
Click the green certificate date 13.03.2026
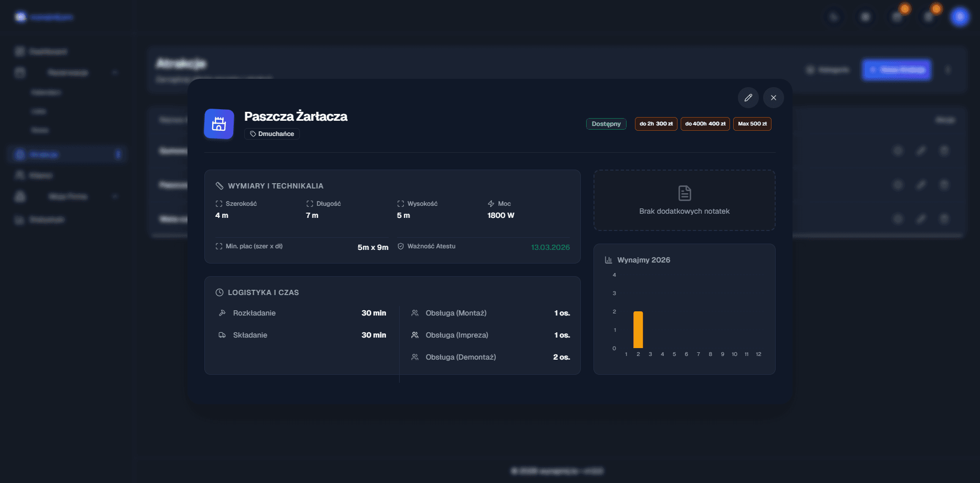(x=550, y=247)
